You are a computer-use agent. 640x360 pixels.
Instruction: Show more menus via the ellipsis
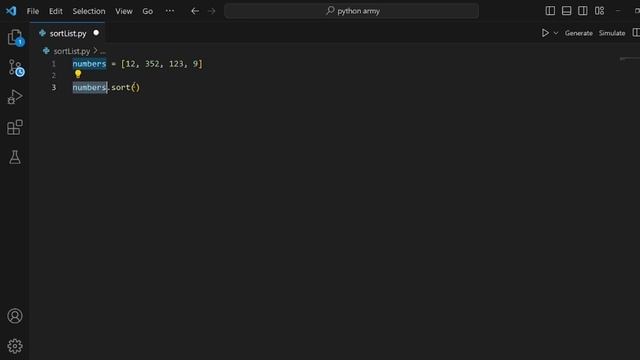click(170, 11)
